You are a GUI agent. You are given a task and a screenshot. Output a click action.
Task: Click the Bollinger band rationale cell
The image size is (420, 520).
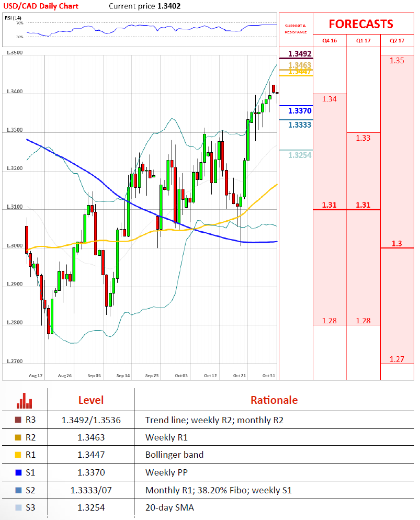pyautogui.click(x=174, y=455)
